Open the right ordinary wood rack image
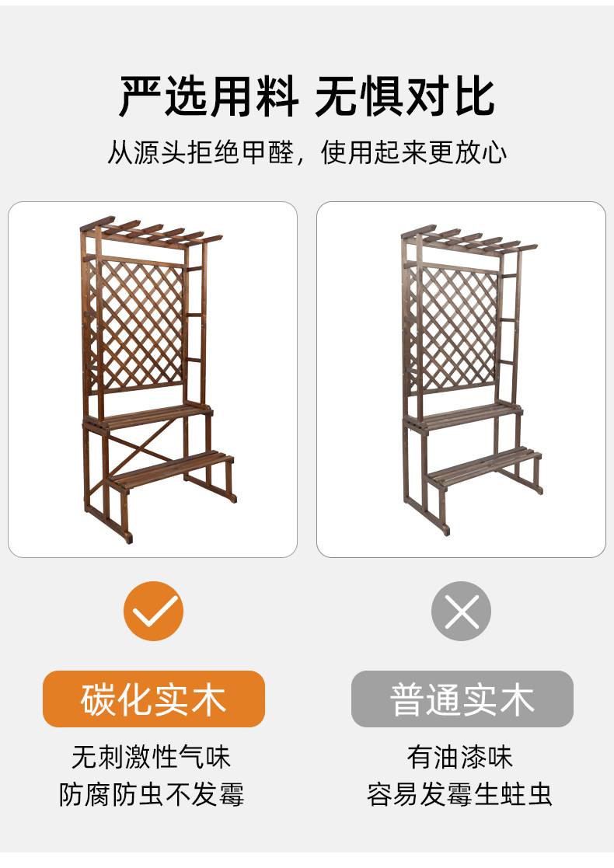Viewport: 614px width, 868px height. (461, 379)
